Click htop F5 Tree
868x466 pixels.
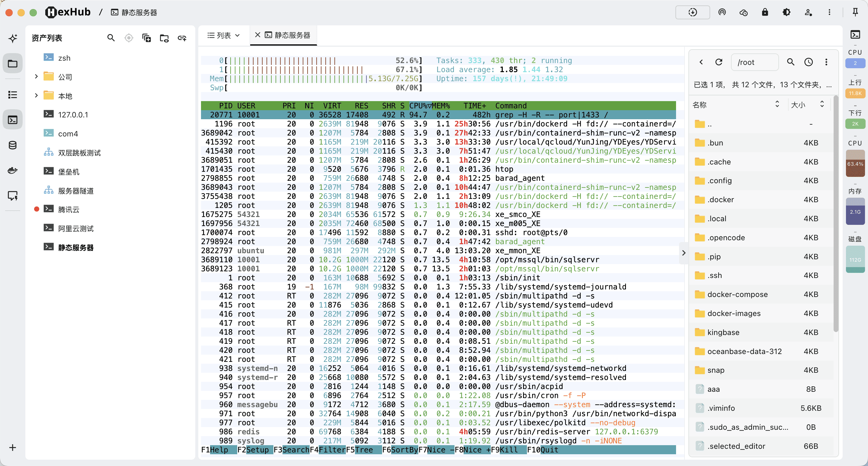pyautogui.click(x=364, y=450)
